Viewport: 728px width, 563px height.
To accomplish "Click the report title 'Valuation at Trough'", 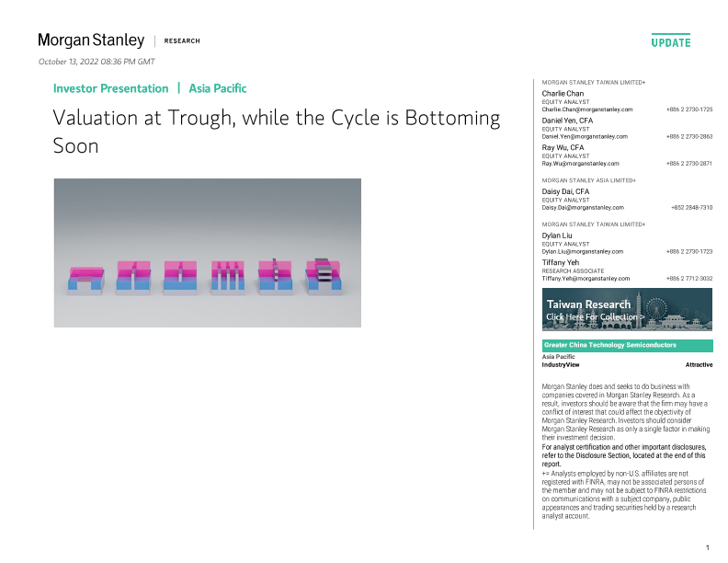I will [276, 119].
